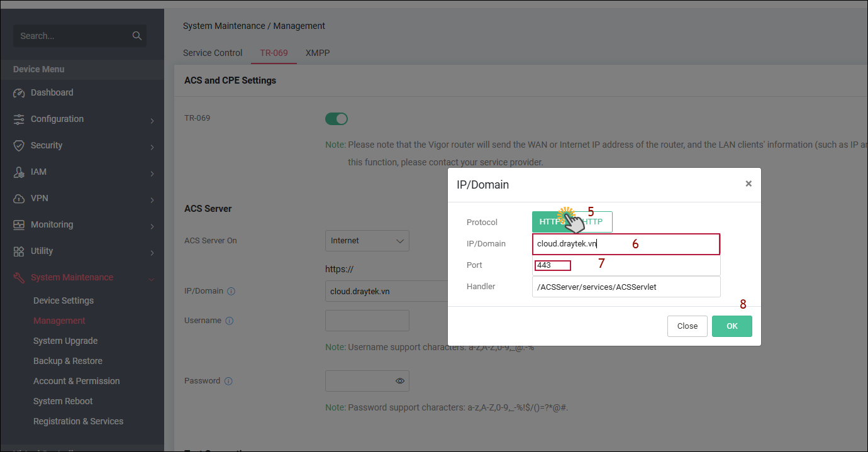Open Backup & Restore submenu item

(x=68, y=361)
